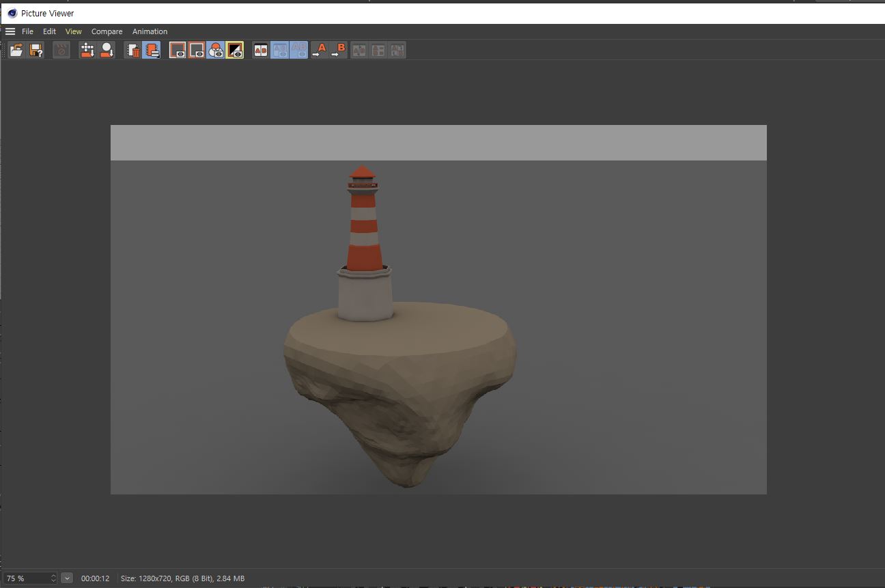885x588 pixels.
Task: Click the rendered lighthouse image
Action: click(438, 309)
